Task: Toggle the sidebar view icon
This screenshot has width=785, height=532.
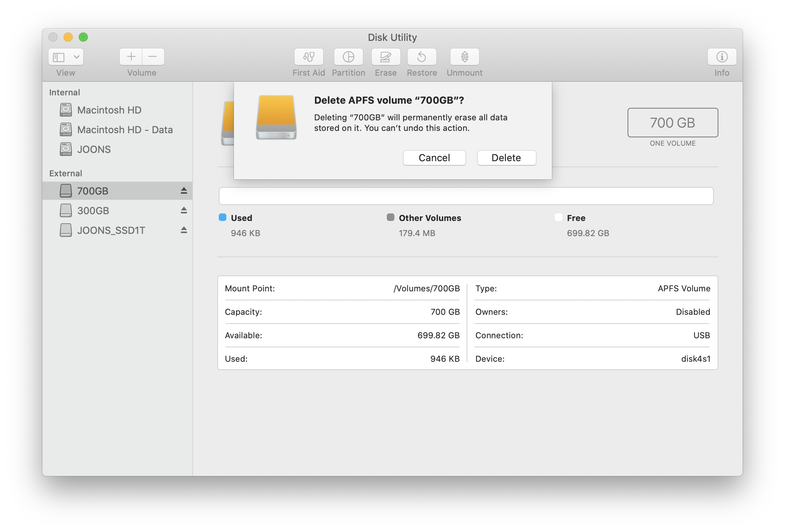Action: click(59, 57)
